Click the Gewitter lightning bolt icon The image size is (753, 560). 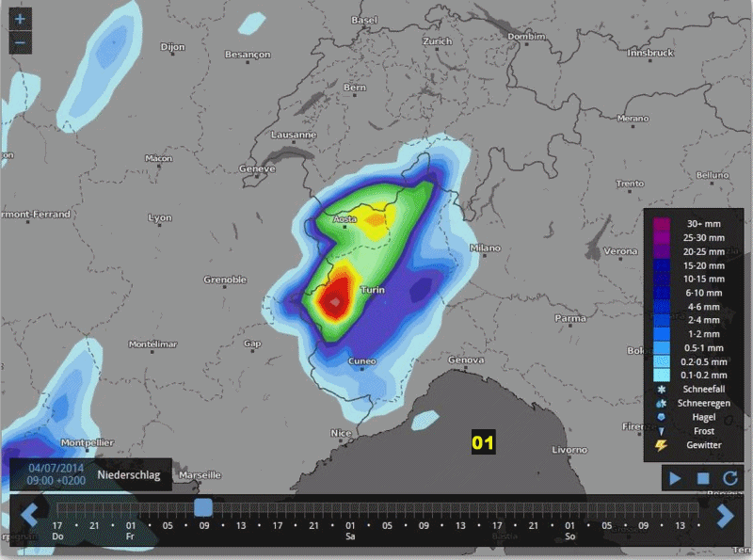coord(662,445)
